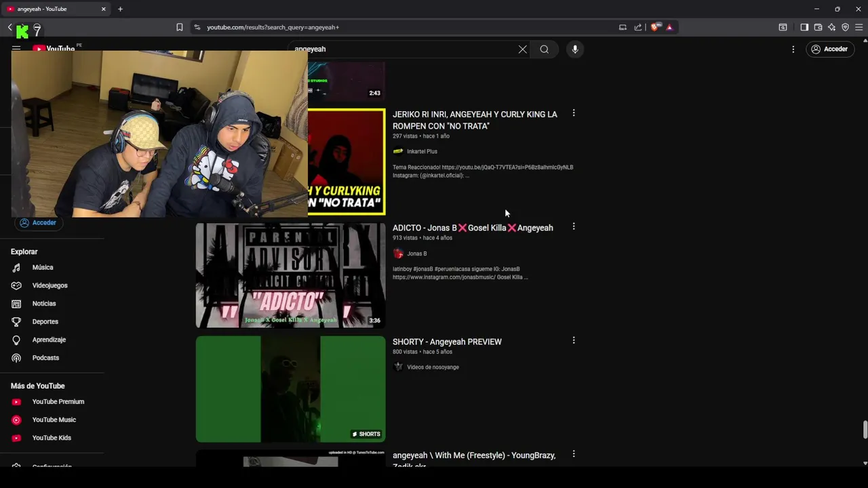Play the thumbnail with 2:43 duration
The image size is (868, 488).
(347, 81)
